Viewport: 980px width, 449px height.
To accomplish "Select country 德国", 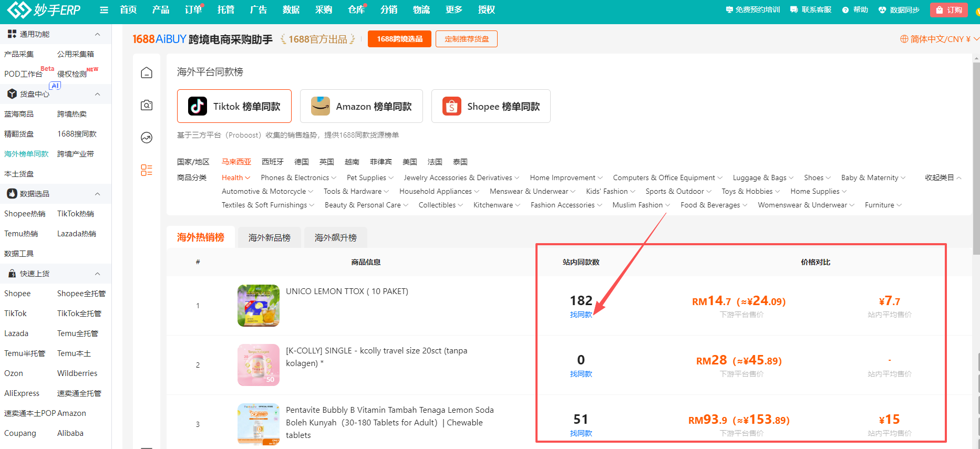I will (301, 162).
